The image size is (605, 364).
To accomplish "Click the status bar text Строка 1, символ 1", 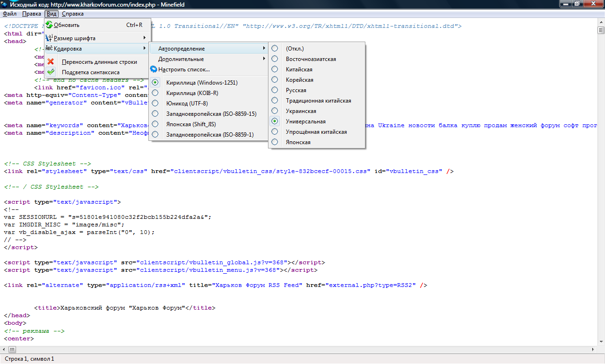I will (x=29, y=359).
